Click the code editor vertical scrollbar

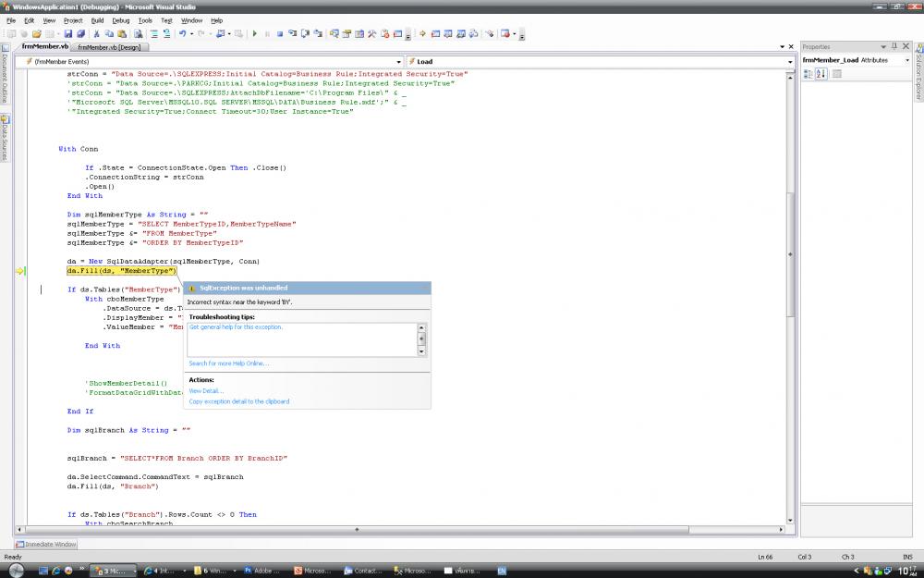(x=790, y=299)
